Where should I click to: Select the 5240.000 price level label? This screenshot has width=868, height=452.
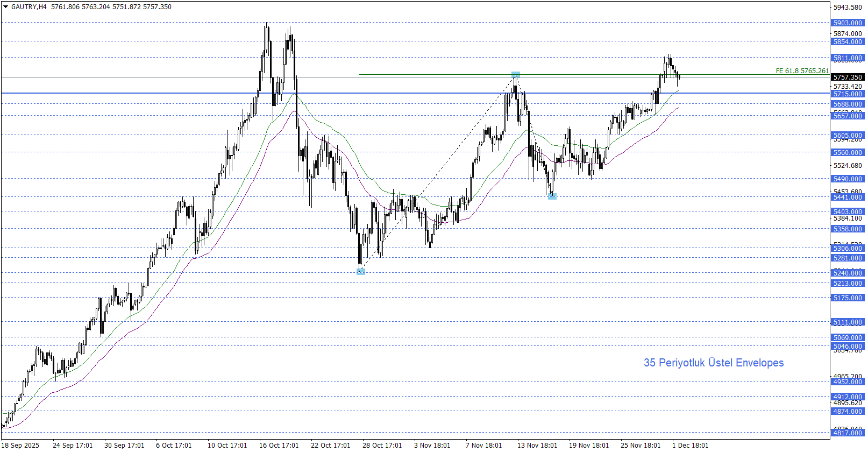(848, 273)
